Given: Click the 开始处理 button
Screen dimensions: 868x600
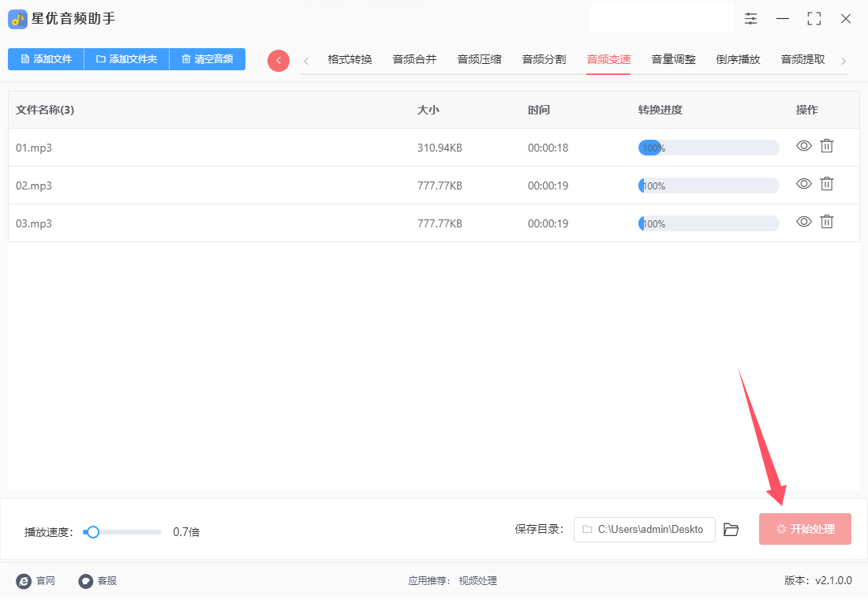Looking at the screenshot, I should click(805, 529).
